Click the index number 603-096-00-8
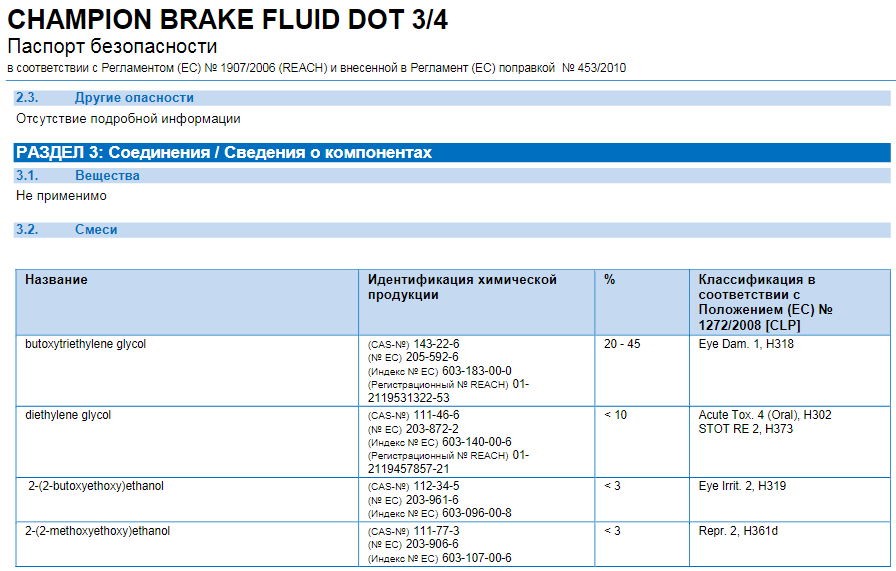The image size is (896, 571). point(477,513)
